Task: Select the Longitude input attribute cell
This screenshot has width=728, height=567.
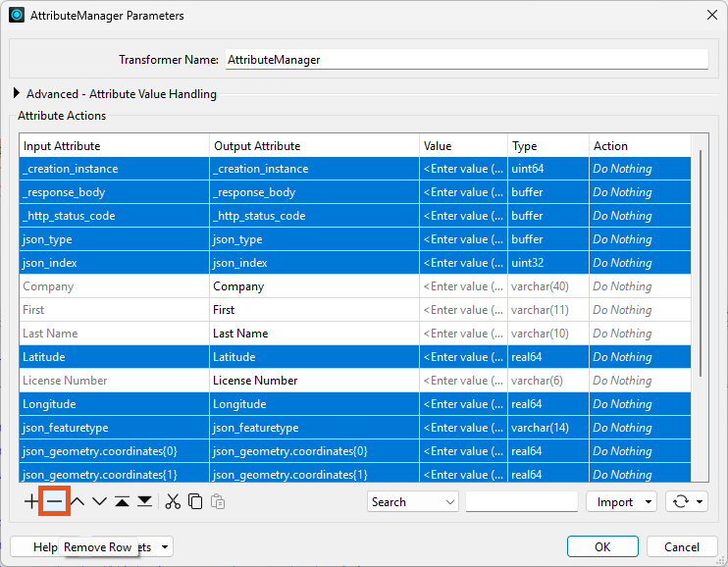Action: tap(114, 404)
